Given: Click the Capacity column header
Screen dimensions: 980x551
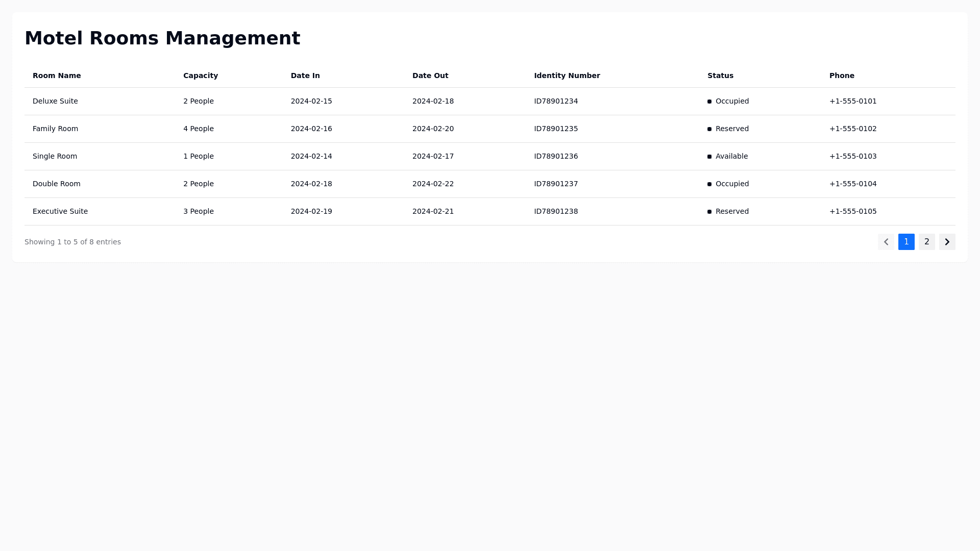Looking at the screenshot, I should tap(200, 76).
